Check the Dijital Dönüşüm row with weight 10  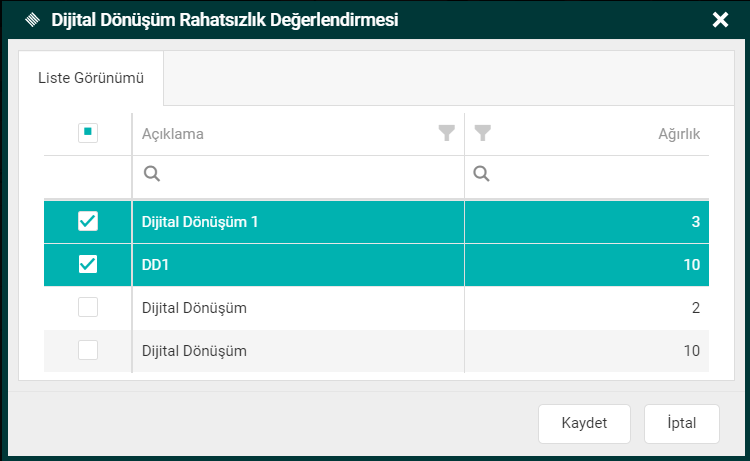[x=88, y=350]
